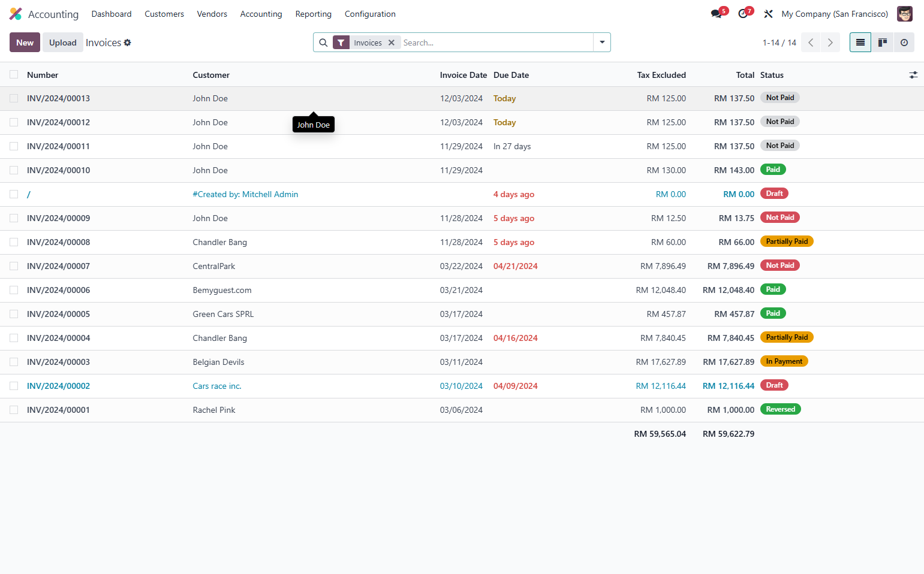Click due date 04/16/2024
Screen dimensions: 924x574
(x=516, y=338)
